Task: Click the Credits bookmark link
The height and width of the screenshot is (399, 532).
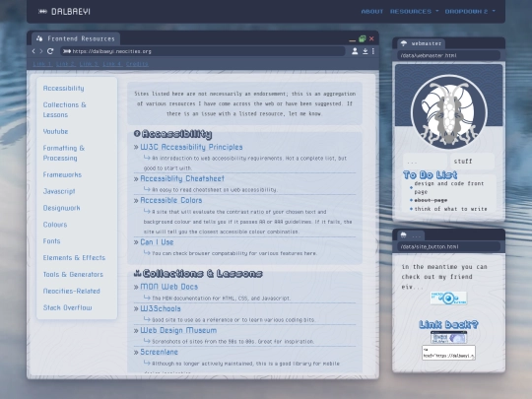Action: (x=137, y=64)
